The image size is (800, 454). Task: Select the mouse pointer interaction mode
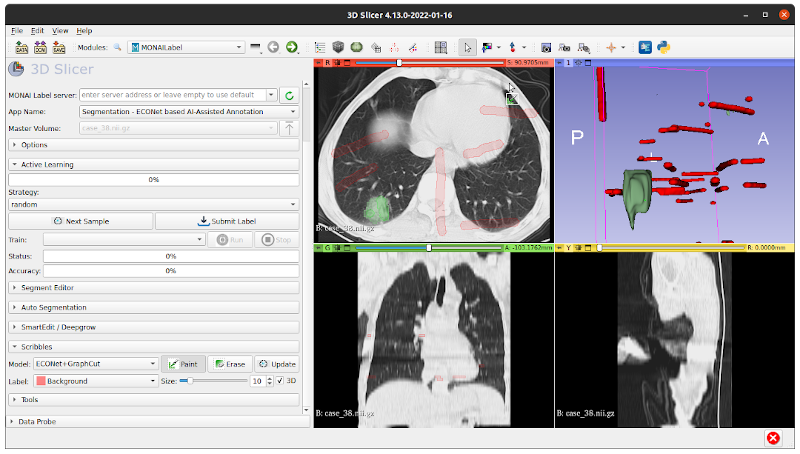tap(467, 47)
